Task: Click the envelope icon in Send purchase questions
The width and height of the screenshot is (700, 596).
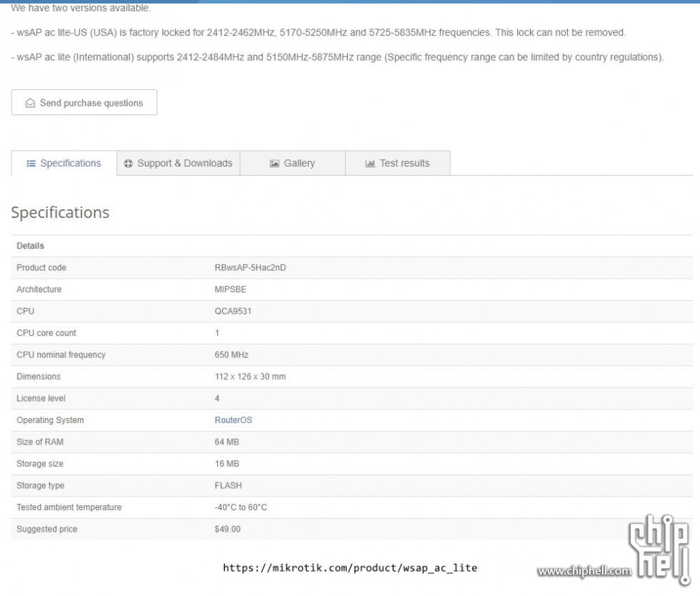Action: [x=30, y=103]
